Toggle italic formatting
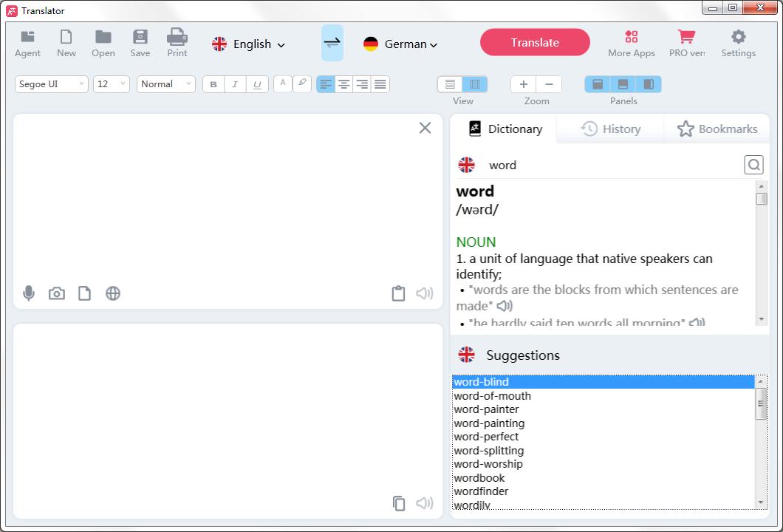This screenshot has height=532, width=783. click(235, 84)
